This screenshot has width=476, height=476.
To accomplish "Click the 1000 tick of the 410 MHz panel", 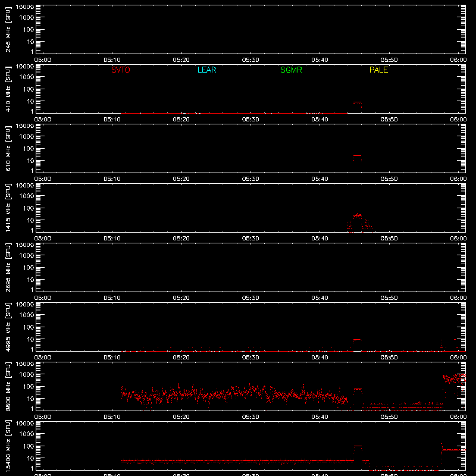I will pyautogui.click(x=27, y=77).
